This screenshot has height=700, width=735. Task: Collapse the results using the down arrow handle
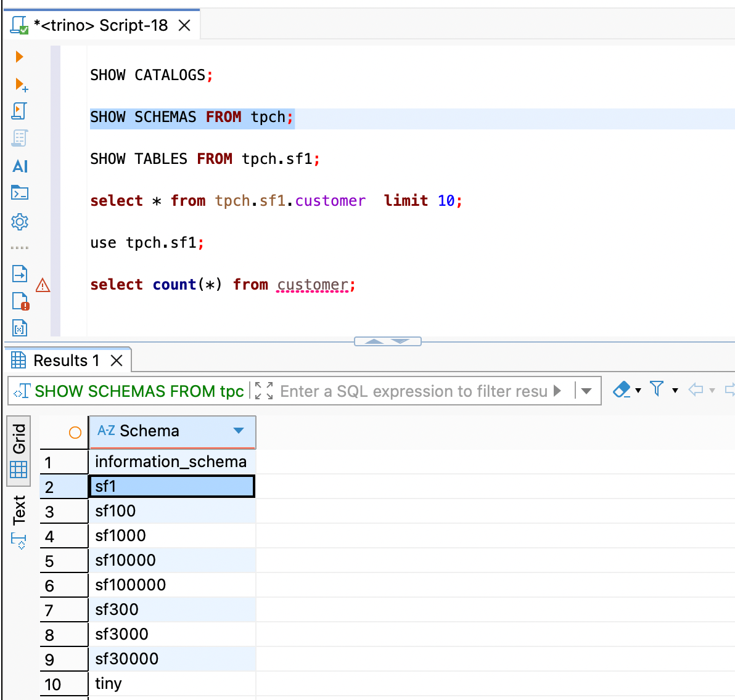coord(400,341)
